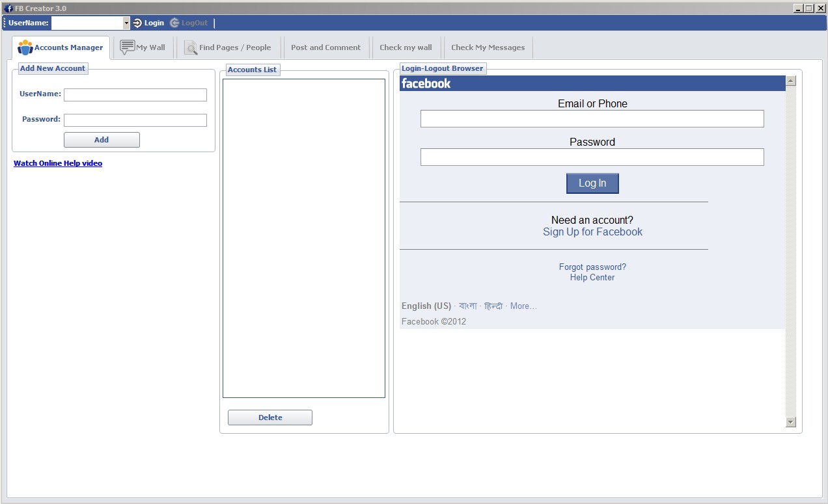Click the facebook logo in browser header

426,83
